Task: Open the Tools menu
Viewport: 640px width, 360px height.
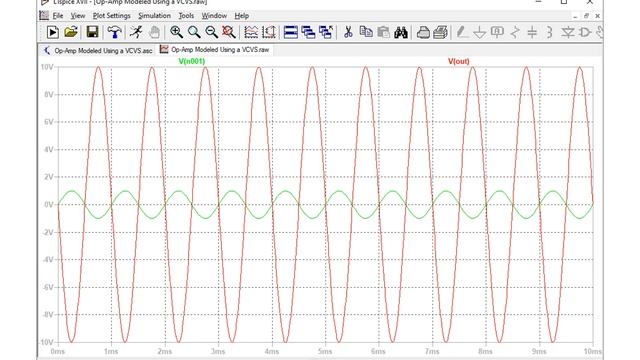Action: [x=186, y=16]
